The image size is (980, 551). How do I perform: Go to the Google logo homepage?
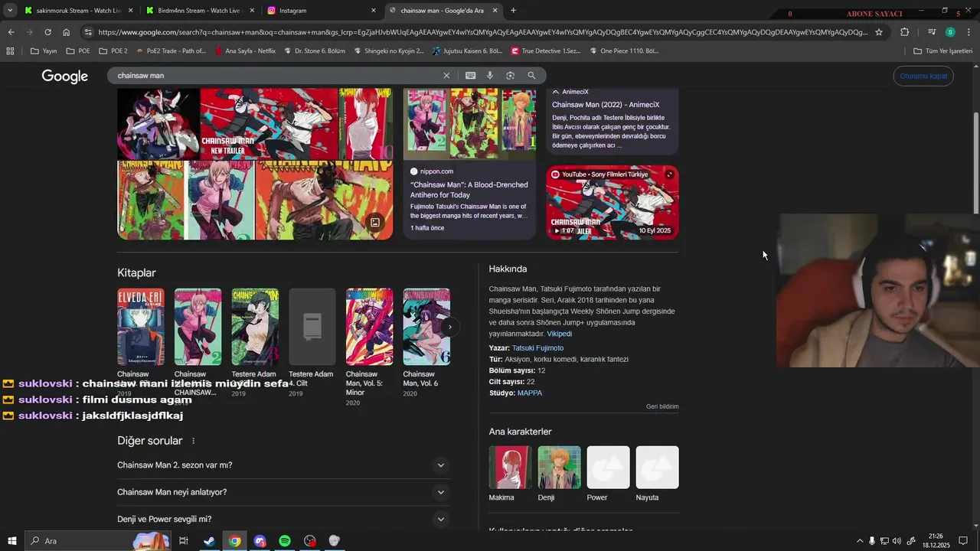(65, 77)
